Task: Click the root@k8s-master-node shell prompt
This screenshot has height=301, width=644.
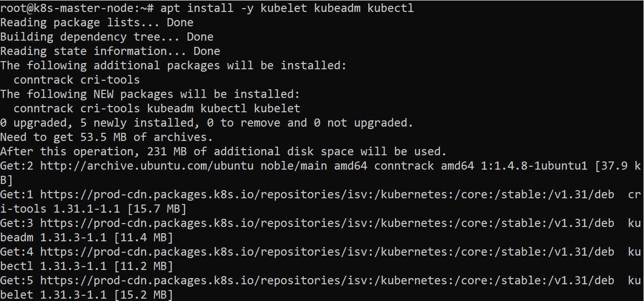Action: tap(76, 8)
